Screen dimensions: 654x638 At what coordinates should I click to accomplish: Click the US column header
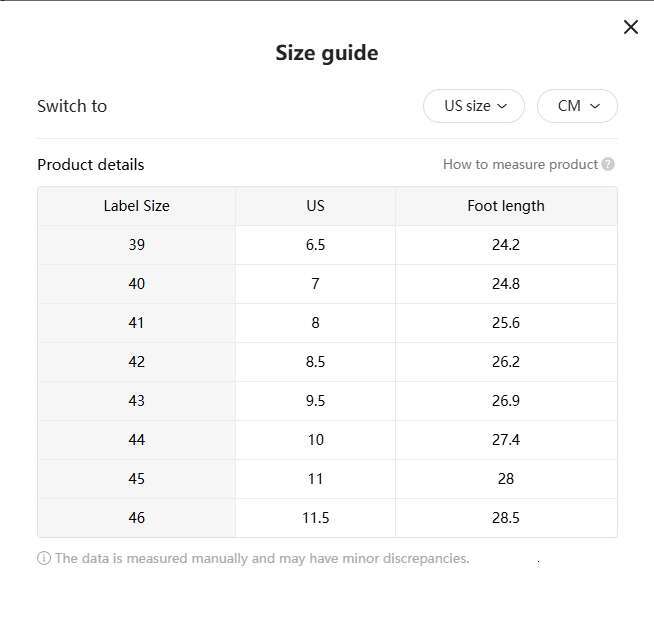pos(315,206)
